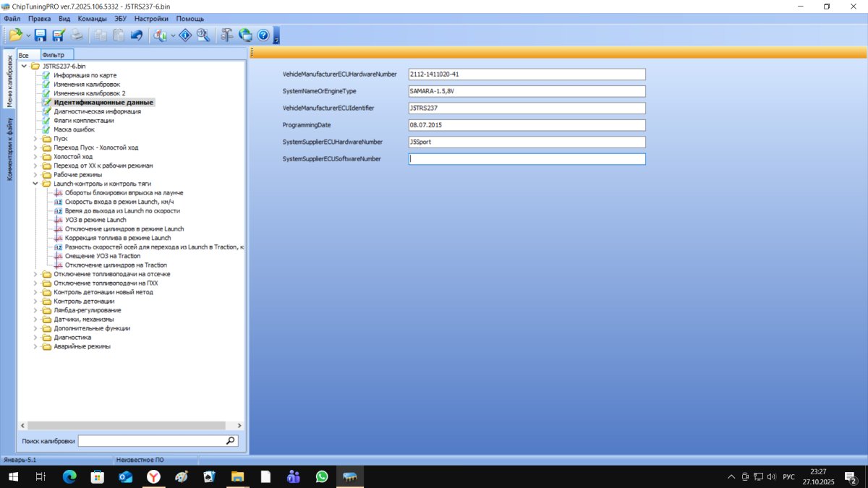Click the magnifier search icon in toolbar
This screenshot has width=868, height=488.
coord(203,35)
